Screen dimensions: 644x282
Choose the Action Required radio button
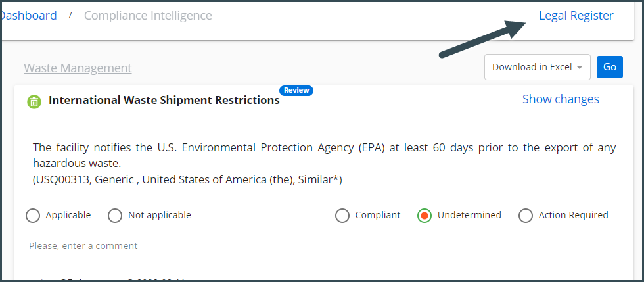click(526, 216)
